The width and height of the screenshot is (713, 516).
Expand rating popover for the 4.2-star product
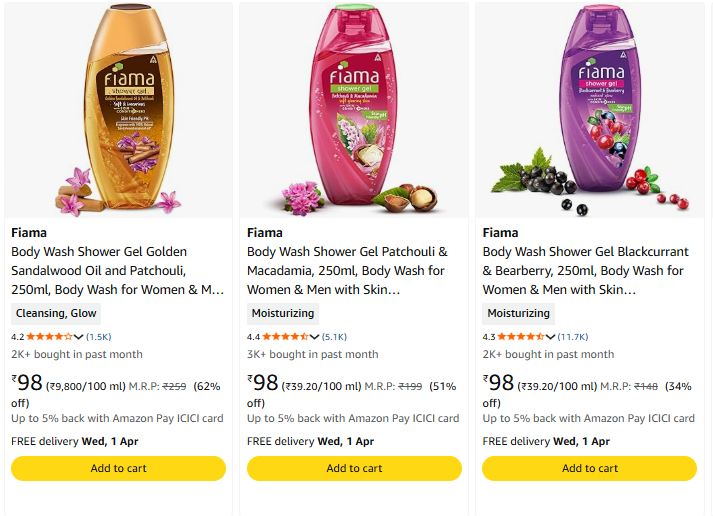point(79,337)
